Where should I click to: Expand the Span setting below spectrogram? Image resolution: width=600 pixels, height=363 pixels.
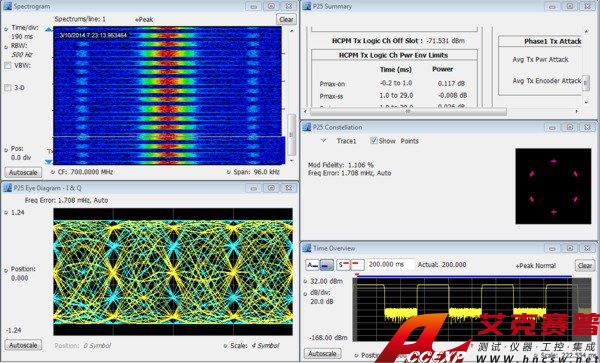pos(229,172)
